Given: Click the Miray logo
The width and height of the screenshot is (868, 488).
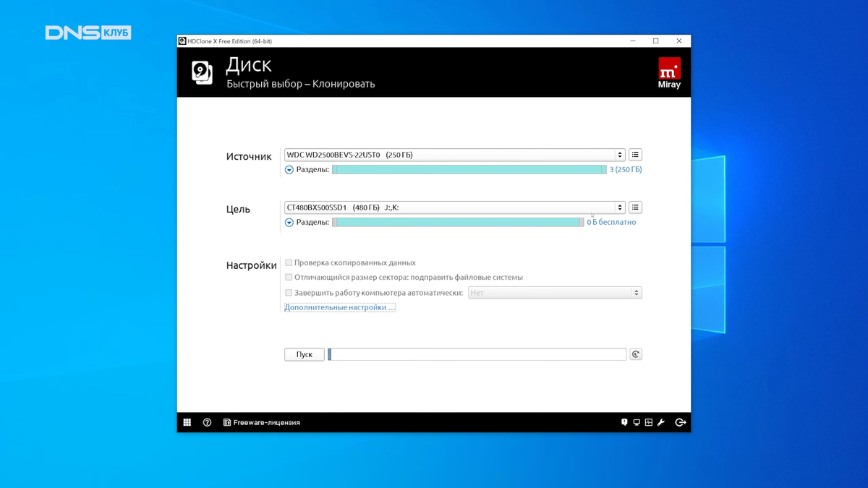Looking at the screenshot, I should tap(669, 74).
